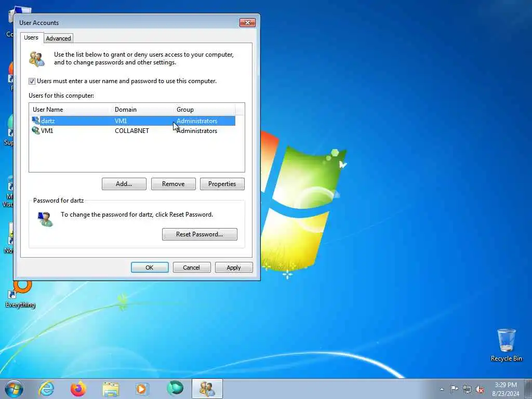Open the Everything desktop shortcut

[x=20, y=294]
